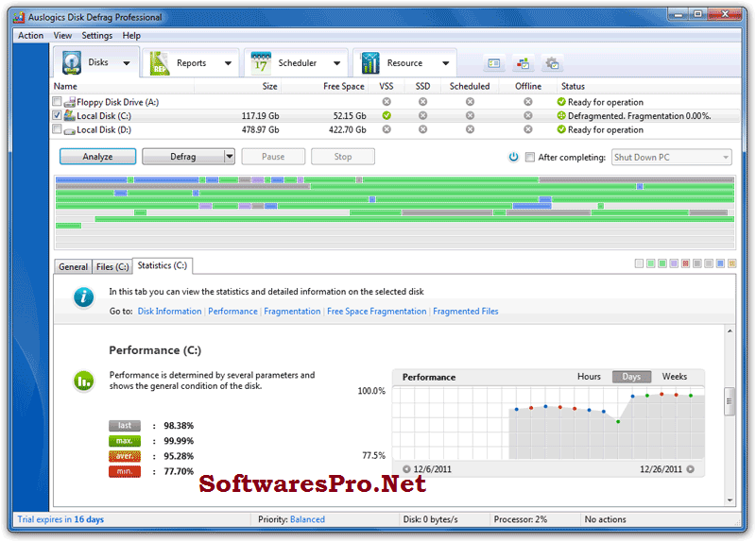Tick the Floppy Disk Drive (A:) checkbox
The height and width of the screenshot is (542, 756).
(x=57, y=101)
